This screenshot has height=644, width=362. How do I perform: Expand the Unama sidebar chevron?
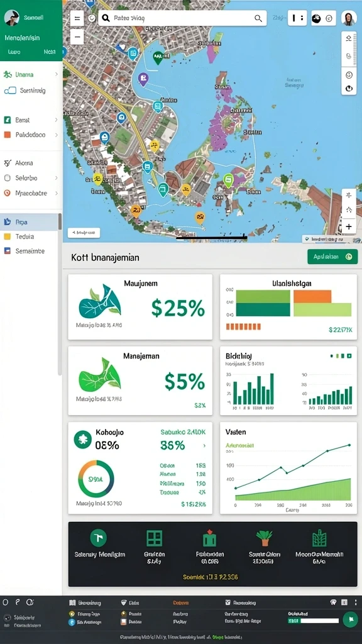(56, 74)
